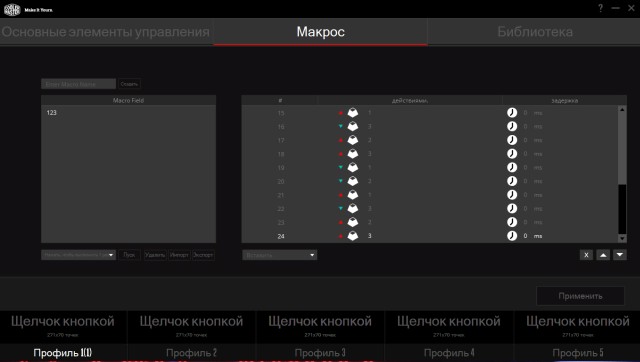Move selected action down with the down arrow

[x=620, y=255]
